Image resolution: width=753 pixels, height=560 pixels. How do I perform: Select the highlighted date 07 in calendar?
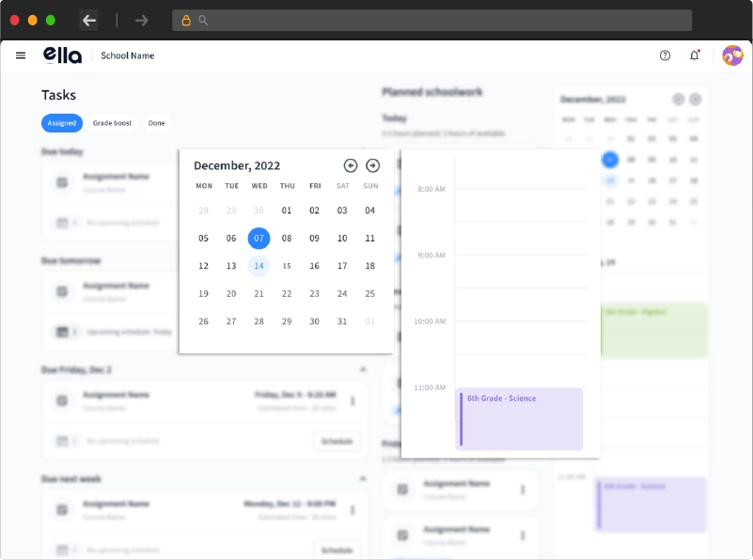pyautogui.click(x=259, y=239)
